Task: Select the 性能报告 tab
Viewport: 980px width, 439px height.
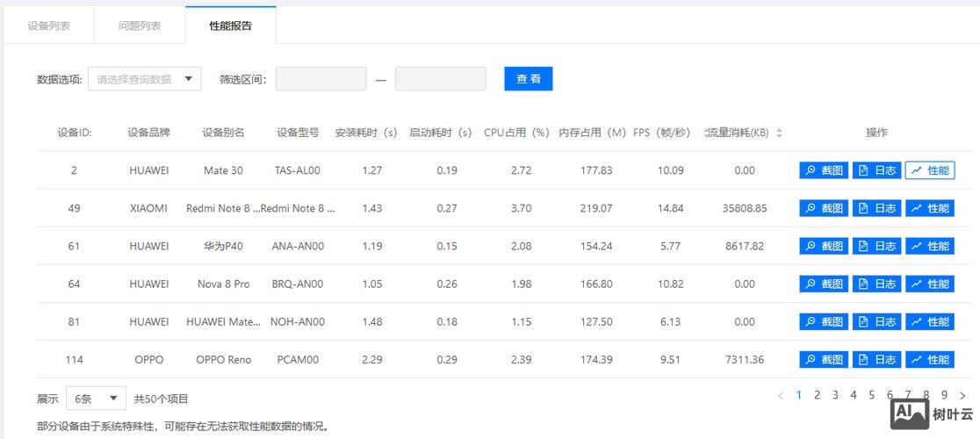Action: tap(230, 25)
